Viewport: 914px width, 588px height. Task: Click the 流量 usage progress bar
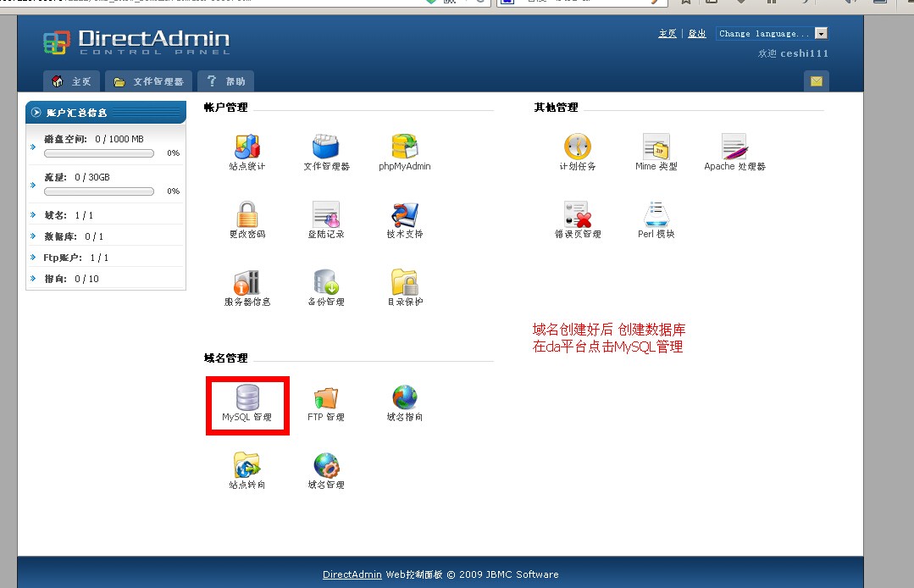coord(99,191)
